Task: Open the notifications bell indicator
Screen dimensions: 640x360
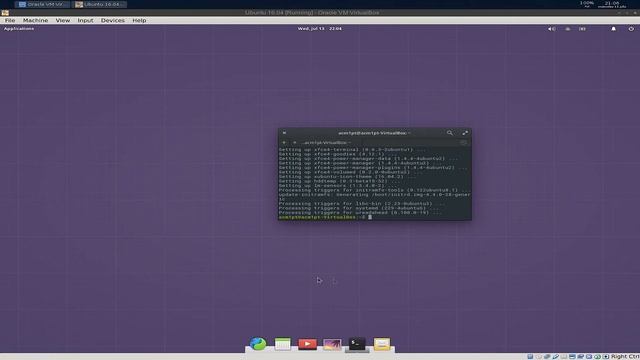Action: point(613,29)
